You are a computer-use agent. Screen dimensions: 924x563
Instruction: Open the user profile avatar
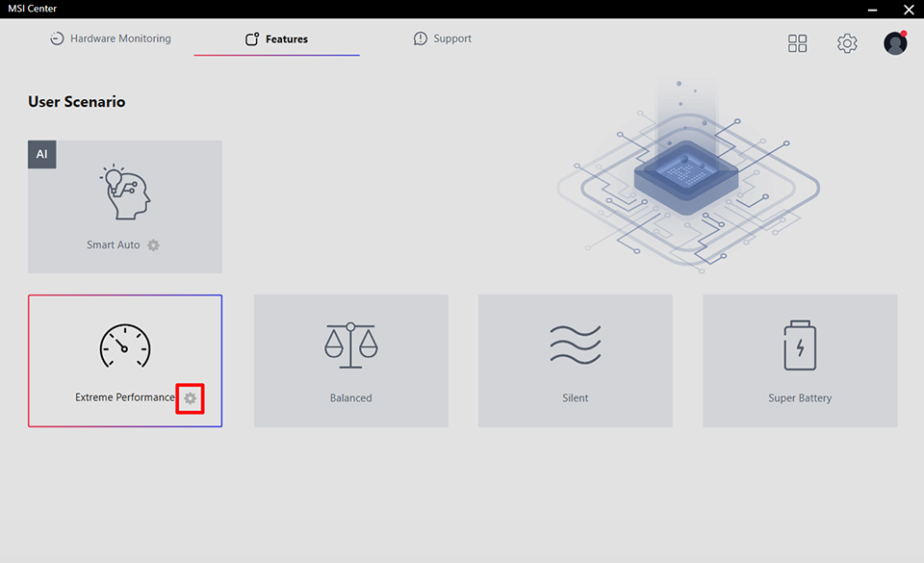click(895, 43)
